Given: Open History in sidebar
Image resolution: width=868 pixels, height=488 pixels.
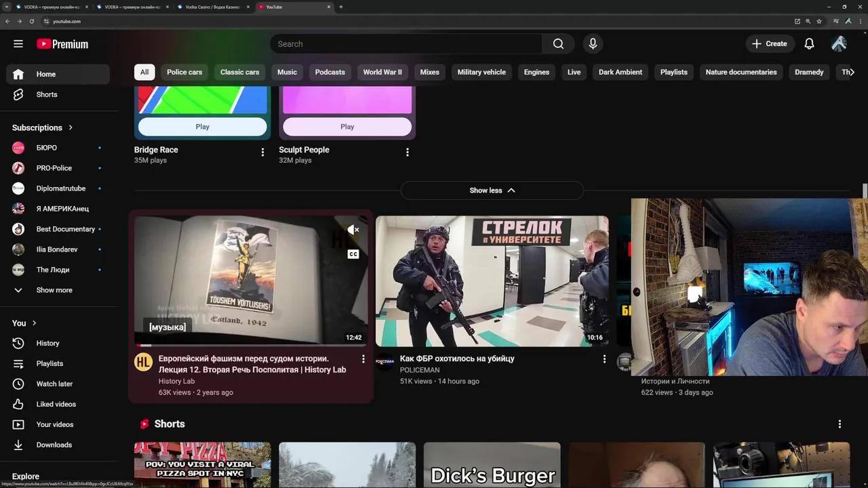Looking at the screenshot, I should click(58, 344).
